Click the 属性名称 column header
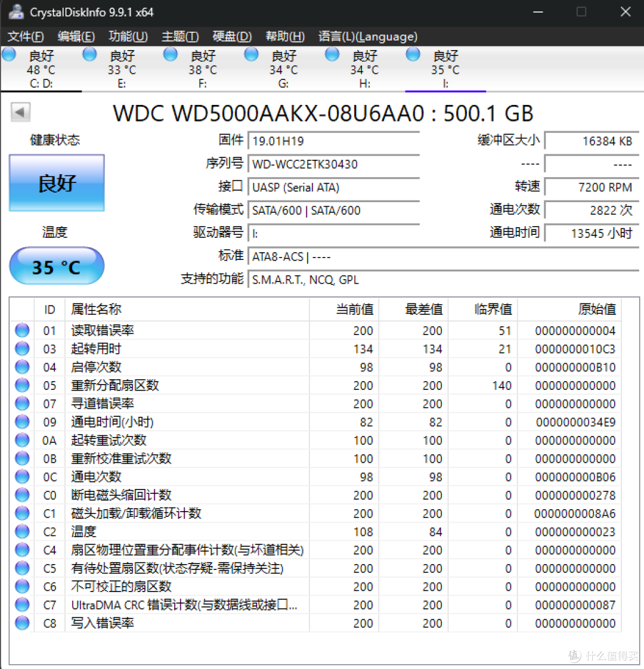644x669 pixels. point(187,309)
